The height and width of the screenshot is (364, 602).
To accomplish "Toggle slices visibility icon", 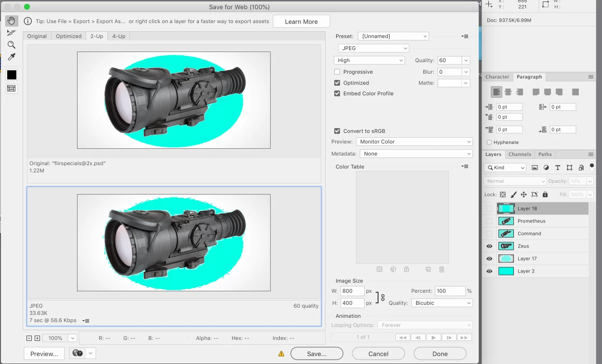I will point(12,89).
